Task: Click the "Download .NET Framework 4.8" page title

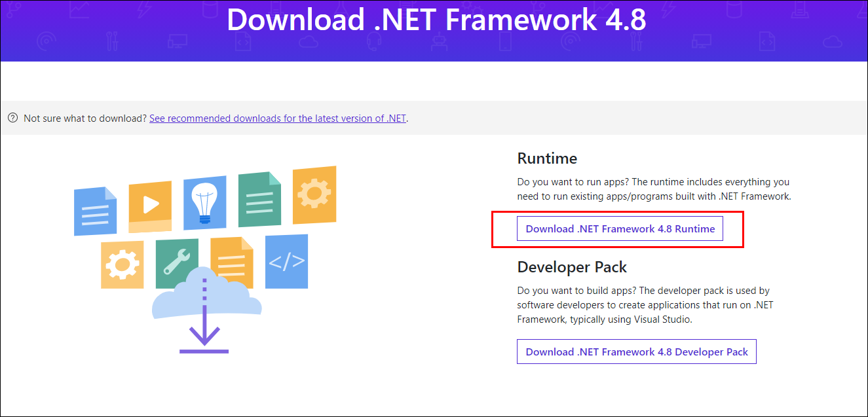Action: (x=436, y=20)
